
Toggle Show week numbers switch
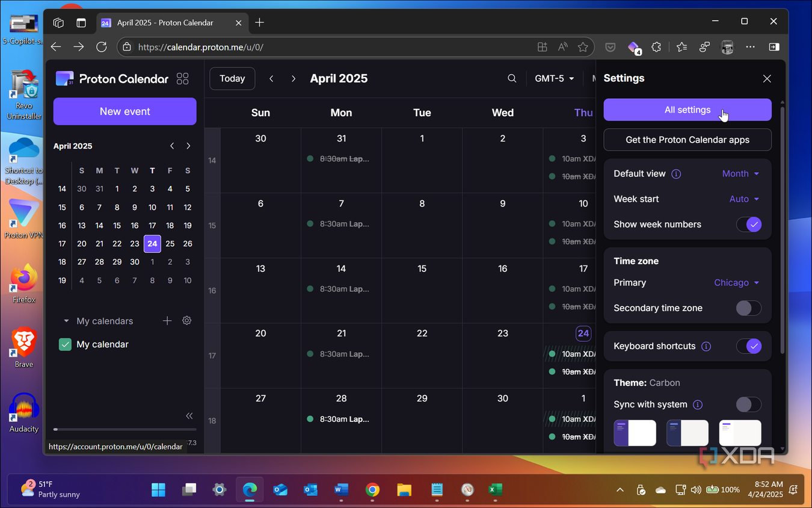pyautogui.click(x=749, y=225)
